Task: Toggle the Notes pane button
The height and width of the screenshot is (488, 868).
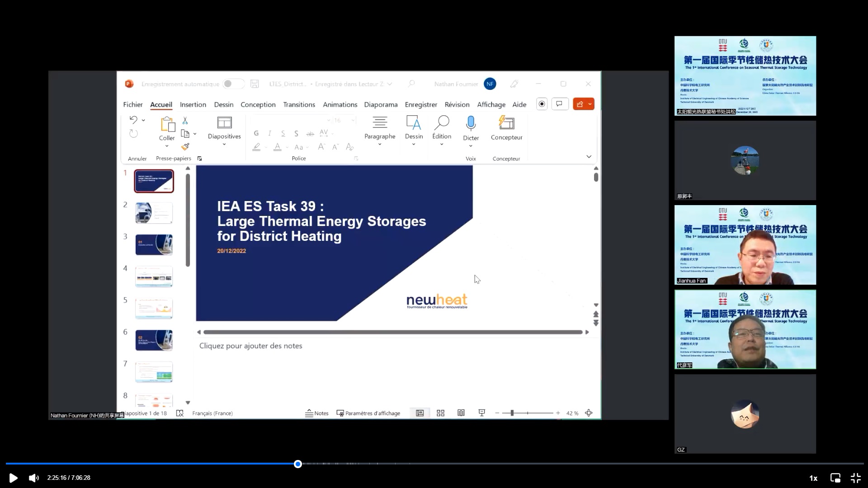Action: (316, 413)
